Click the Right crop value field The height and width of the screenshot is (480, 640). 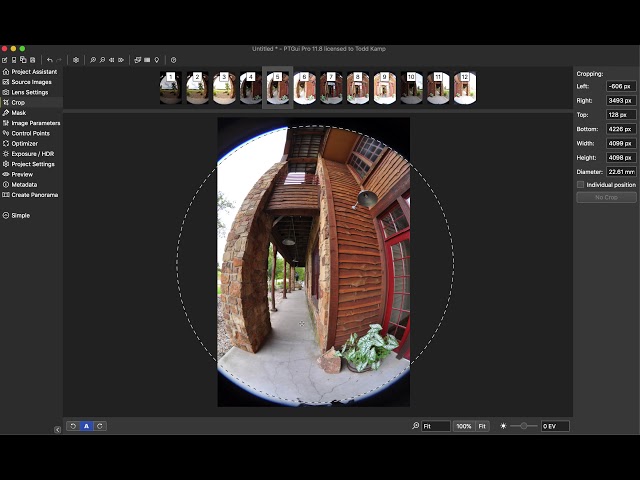(x=621, y=100)
